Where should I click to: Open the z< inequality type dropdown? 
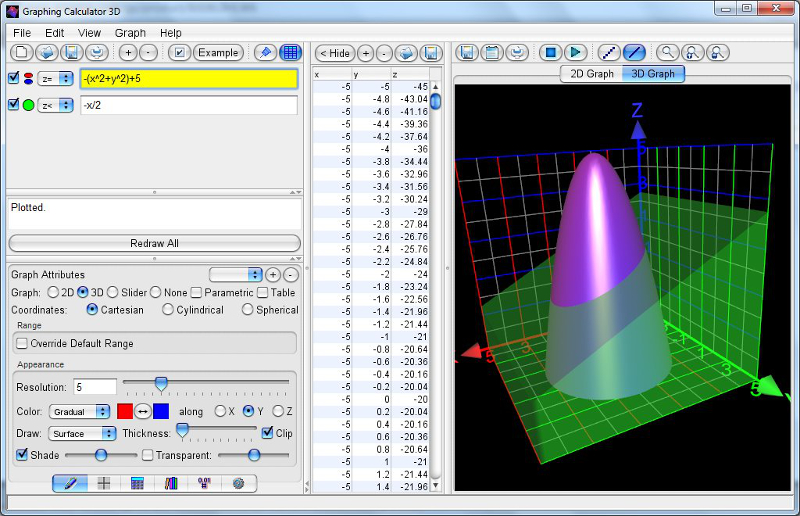click(56, 105)
